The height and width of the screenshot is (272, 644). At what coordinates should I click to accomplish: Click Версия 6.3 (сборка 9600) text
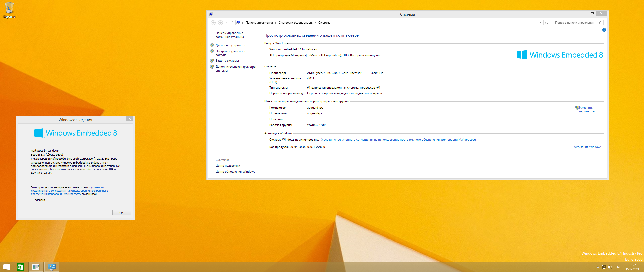coord(47,155)
